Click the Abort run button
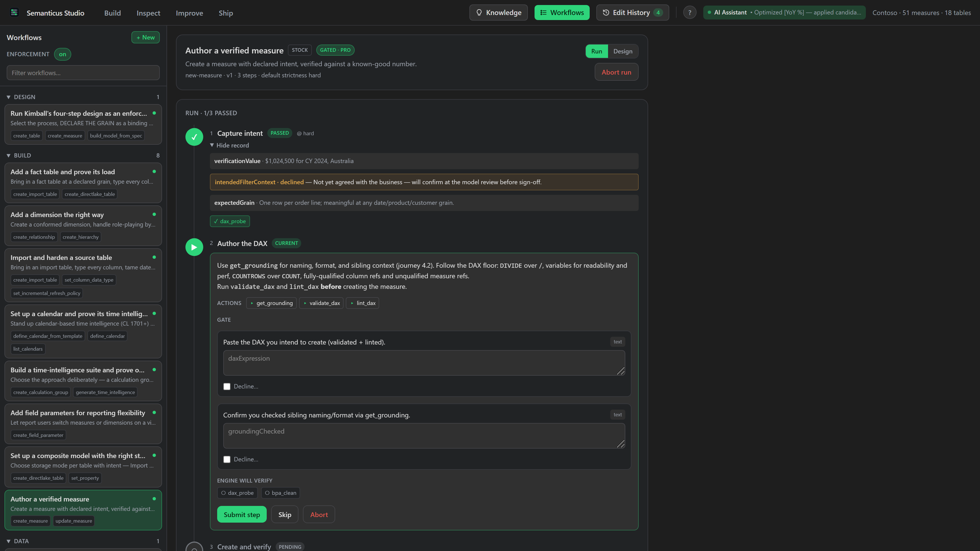This screenshot has height=551, width=980. click(x=616, y=72)
